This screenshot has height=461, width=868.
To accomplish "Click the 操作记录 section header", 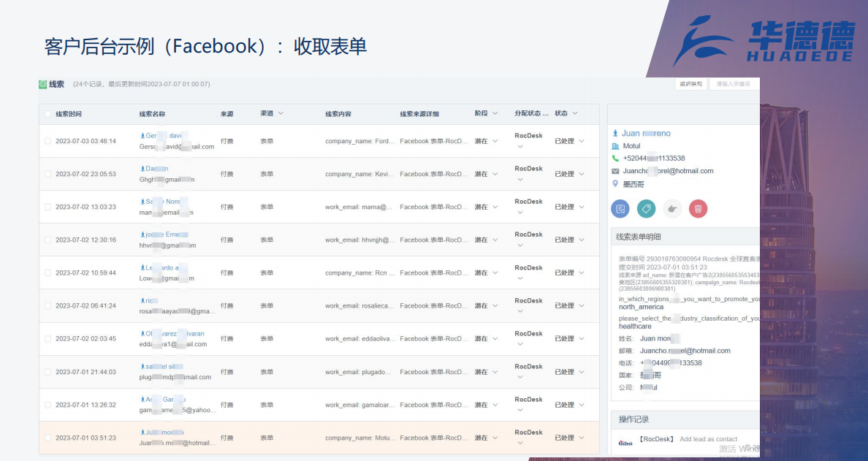I will 633,419.
